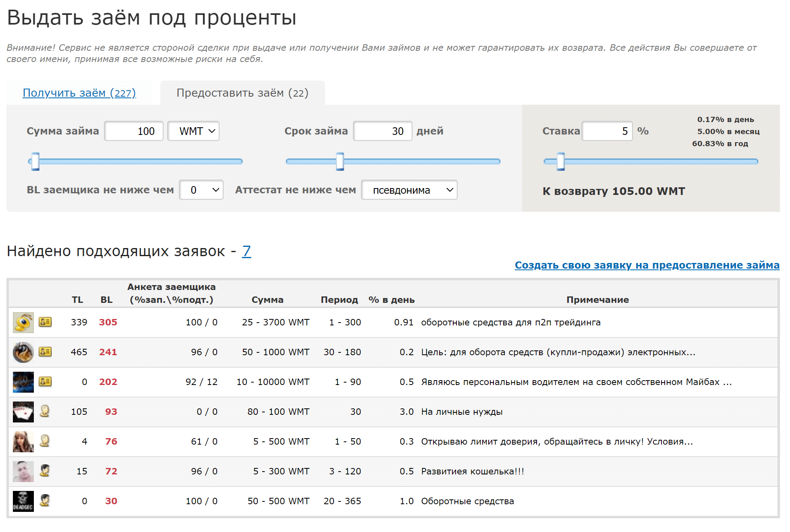
Task: Expand the attestat level dropdown псевдонима
Action: [x=409, y=190]
